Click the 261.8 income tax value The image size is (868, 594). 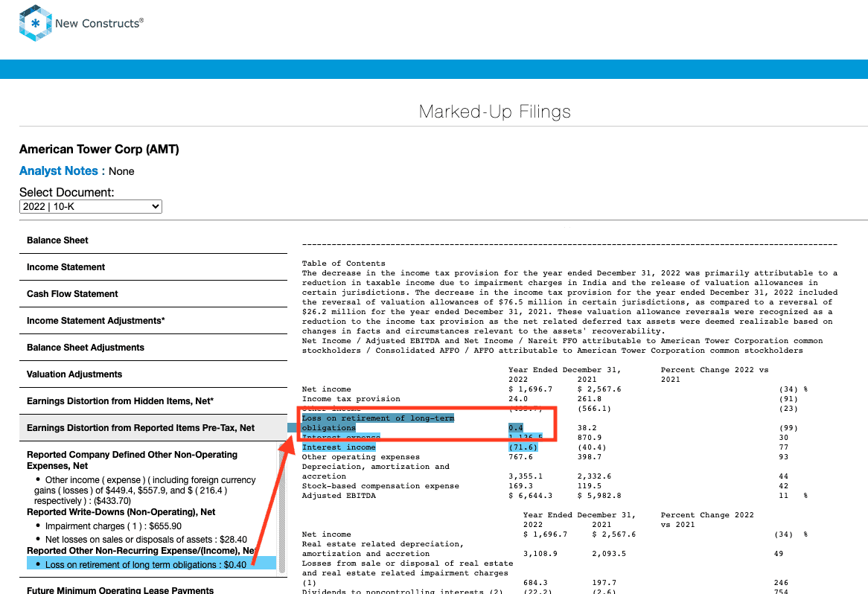coord(589,398)
